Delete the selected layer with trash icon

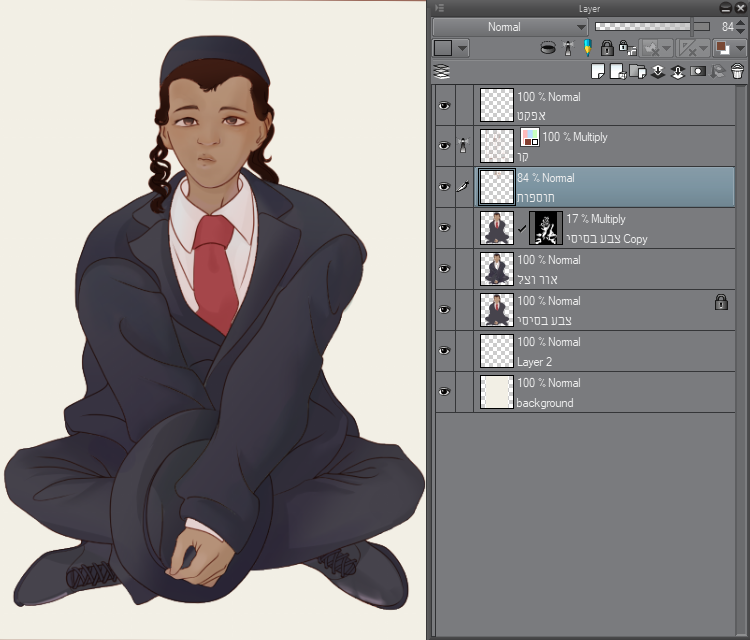(x=737, y=71)
